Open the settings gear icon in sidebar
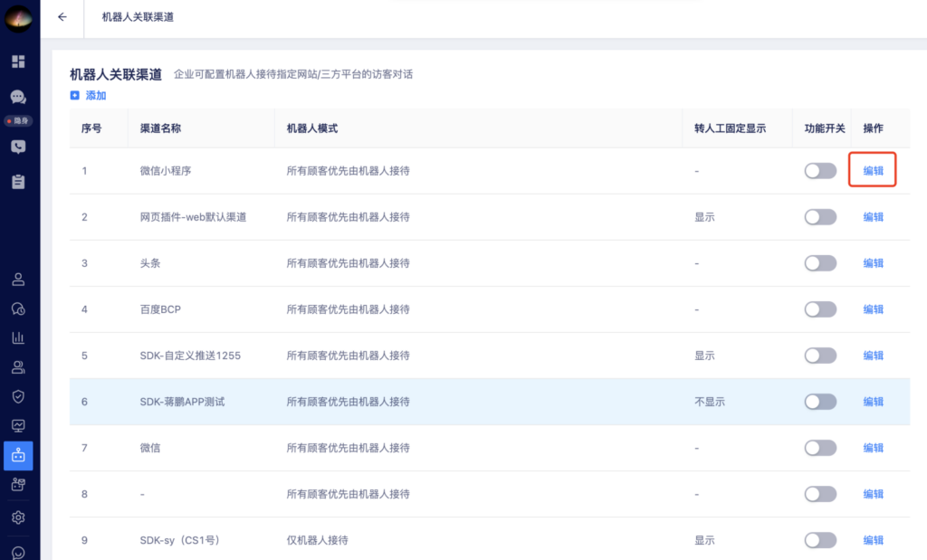This screenshot has width=927, height=560. (18, 517)
